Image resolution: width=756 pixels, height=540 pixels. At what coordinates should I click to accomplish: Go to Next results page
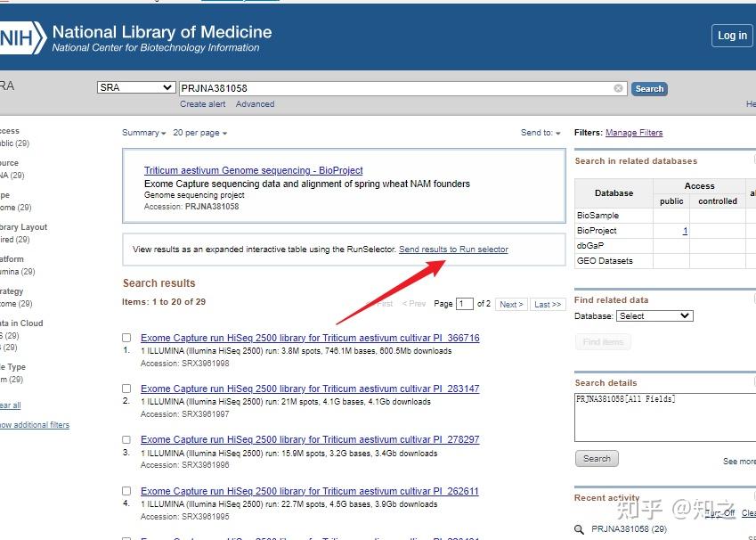point(511,305)
